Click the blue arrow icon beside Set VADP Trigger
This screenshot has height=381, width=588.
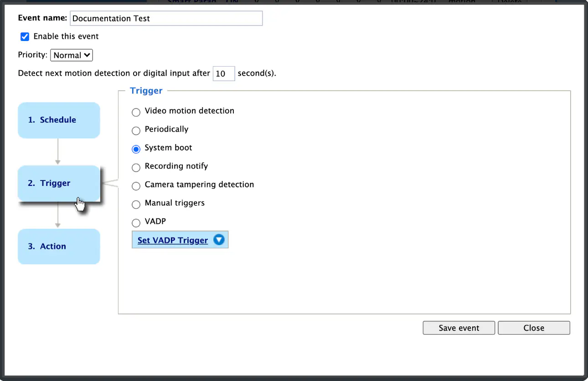(219, 240)
